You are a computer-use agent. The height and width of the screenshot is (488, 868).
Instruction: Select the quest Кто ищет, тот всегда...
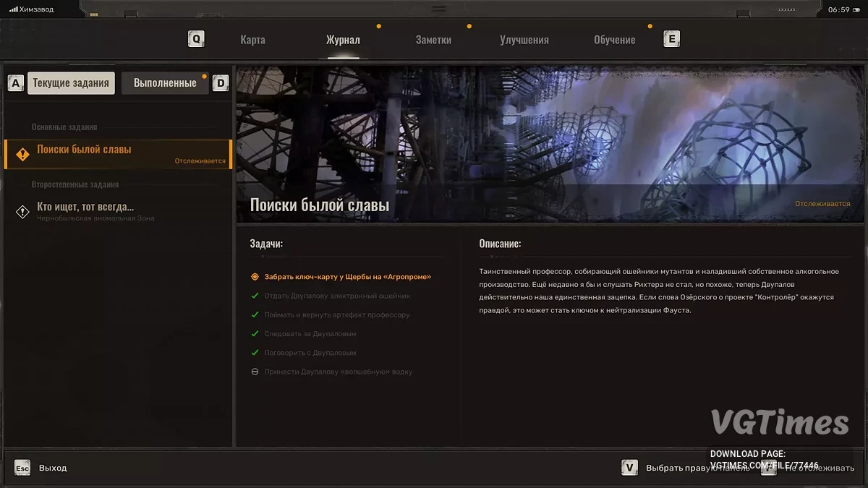[x=85, y=207]
